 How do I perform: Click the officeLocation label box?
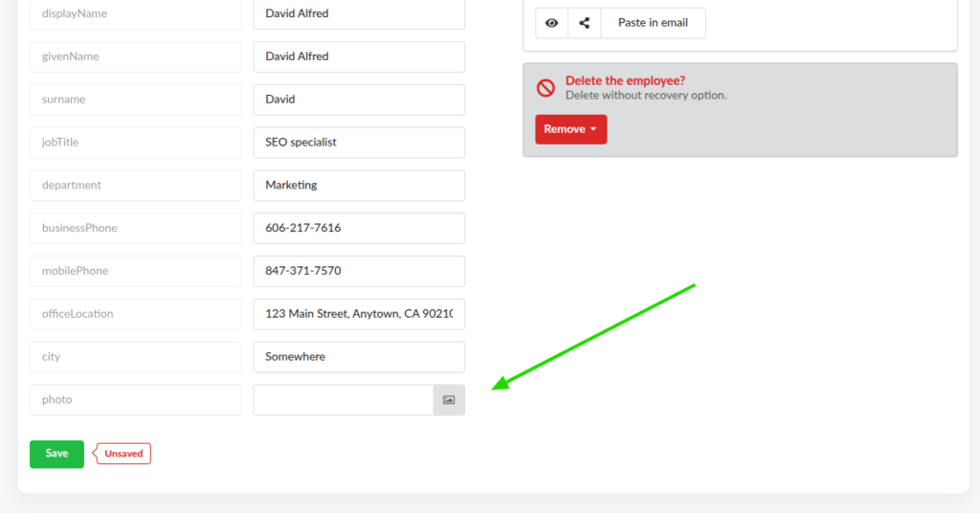click(x=136, y=314)
